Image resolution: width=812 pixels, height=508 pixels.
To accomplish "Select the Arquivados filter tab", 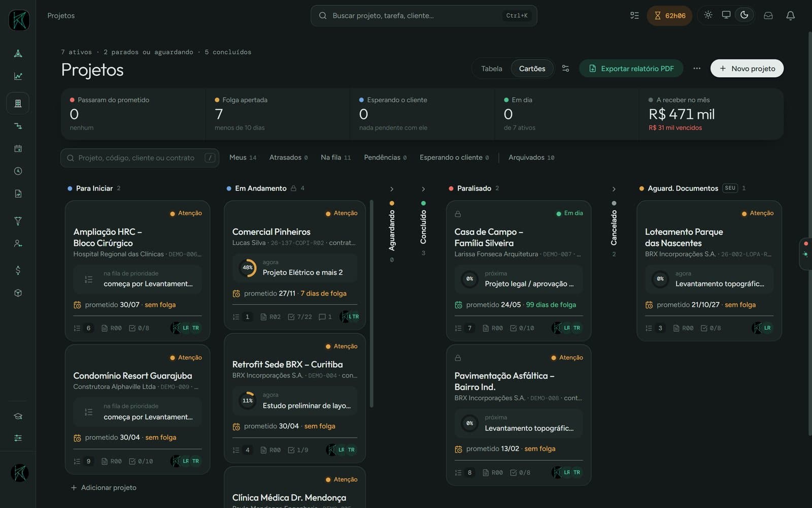I will pyautogui.click(x=531, y=157).
